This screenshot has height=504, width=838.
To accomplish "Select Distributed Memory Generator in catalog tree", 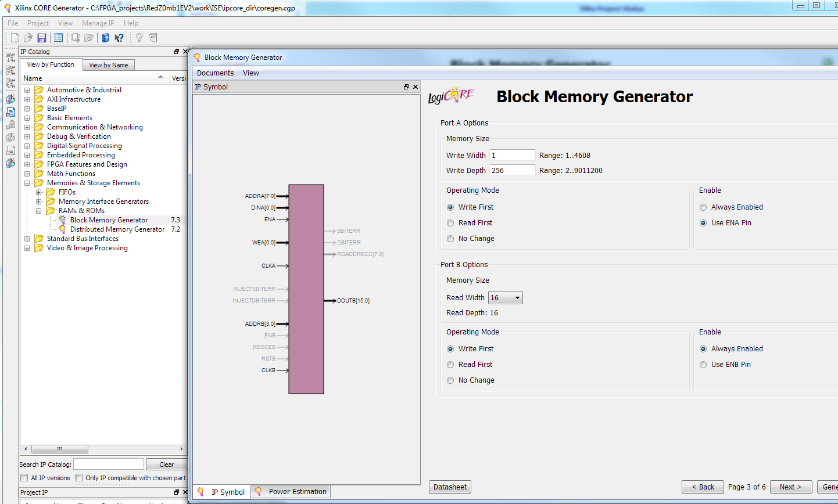I will [x=117, y=229].
